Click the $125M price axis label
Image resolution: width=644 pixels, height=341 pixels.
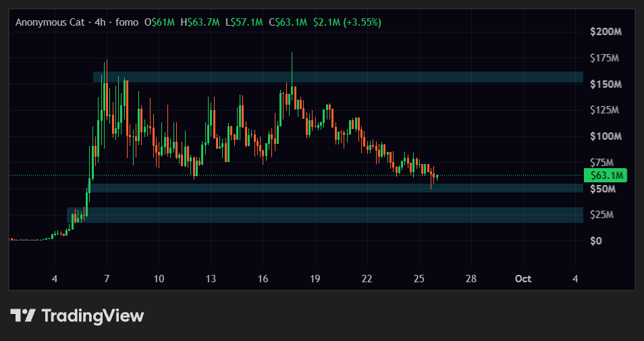coord(605,110)
